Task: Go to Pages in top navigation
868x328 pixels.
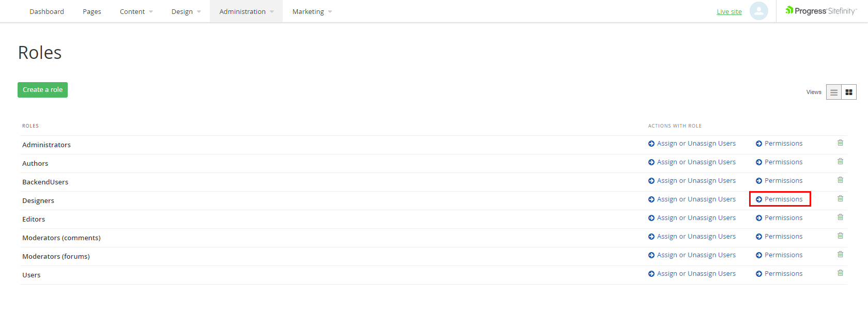Action: click(92, 11)
